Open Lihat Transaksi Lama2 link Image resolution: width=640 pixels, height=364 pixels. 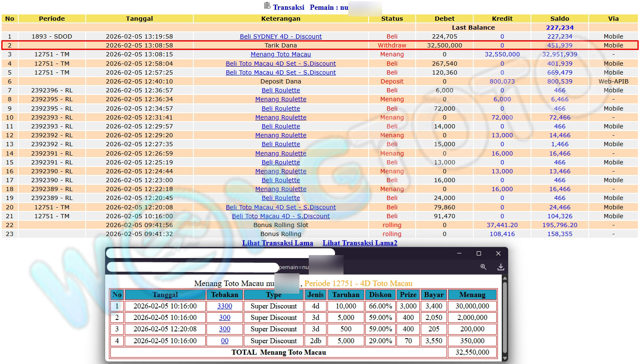[x=360, y=243]
